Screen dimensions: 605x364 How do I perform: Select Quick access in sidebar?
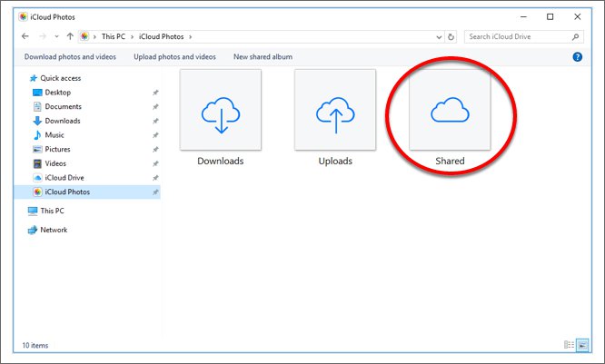pos(55,78)
